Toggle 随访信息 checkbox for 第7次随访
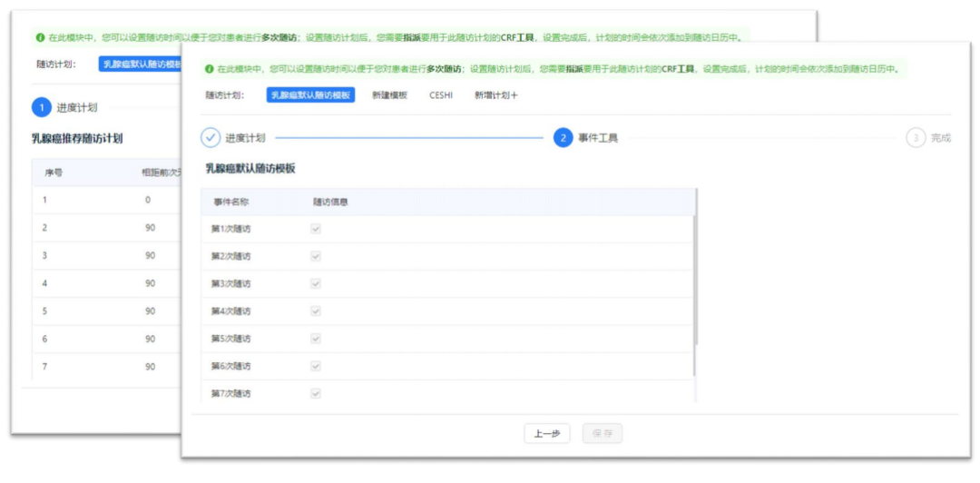The height and width of the screenshot is (483, 980). 316,393
